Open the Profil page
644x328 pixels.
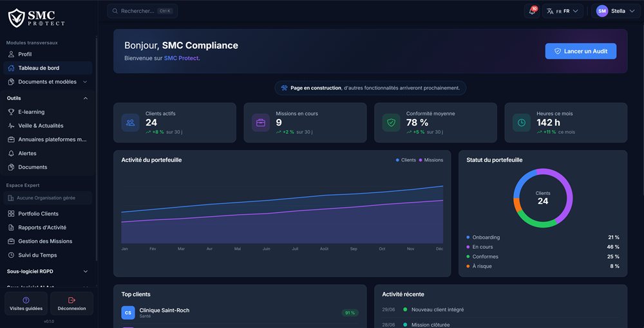point(48,54)
